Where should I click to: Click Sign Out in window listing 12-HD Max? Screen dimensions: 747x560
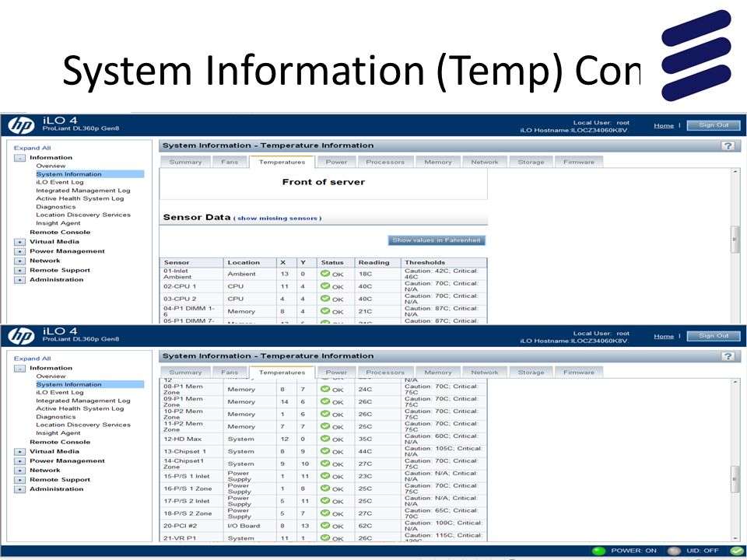(x=714, y=336)
